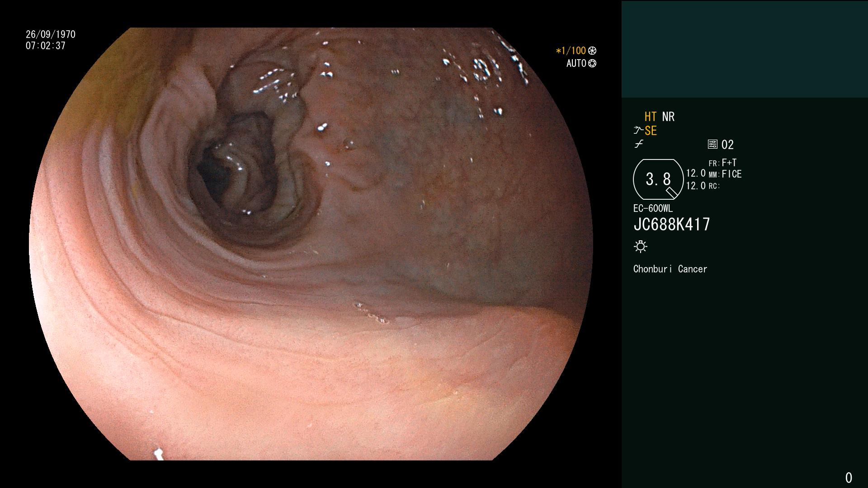Click the structure emphasis icon left of SE

(x=638, y=131)
